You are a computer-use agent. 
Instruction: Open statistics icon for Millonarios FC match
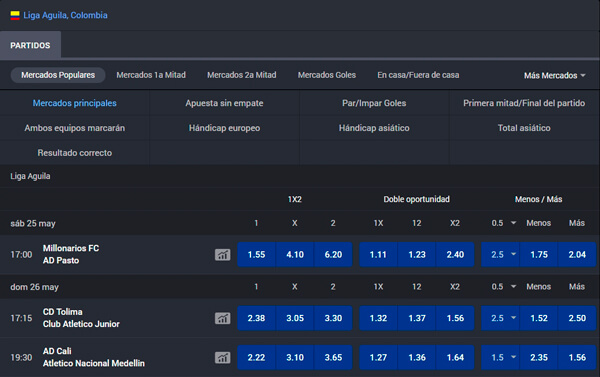point(222,255)
